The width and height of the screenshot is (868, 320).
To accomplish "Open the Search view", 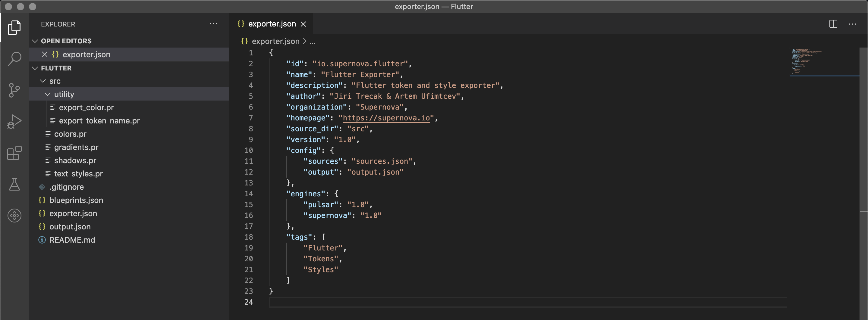I will tap(14, 58).
